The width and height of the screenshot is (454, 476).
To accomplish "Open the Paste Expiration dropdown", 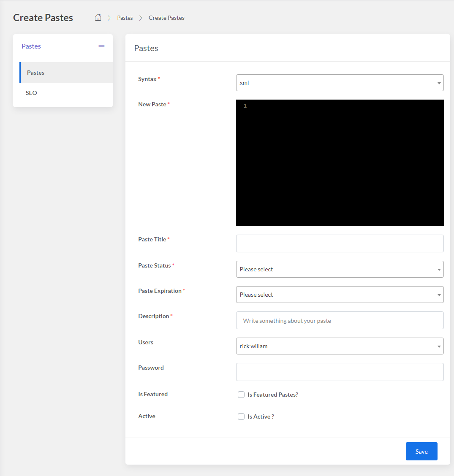I will point(340,295).
